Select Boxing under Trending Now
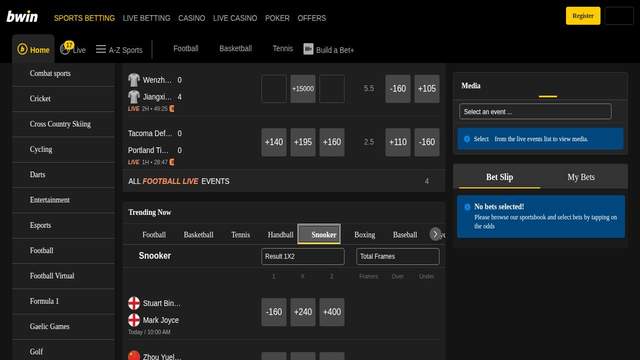This screenshot has height=360, width=640. click(364, 235)
